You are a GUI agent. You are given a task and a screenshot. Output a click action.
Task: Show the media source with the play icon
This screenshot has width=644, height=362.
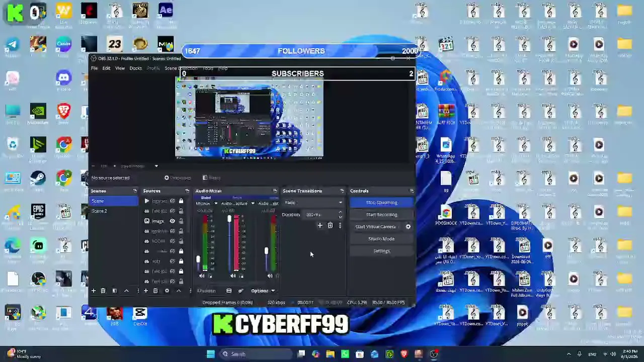pyautogui.click(x=172, y=201)
